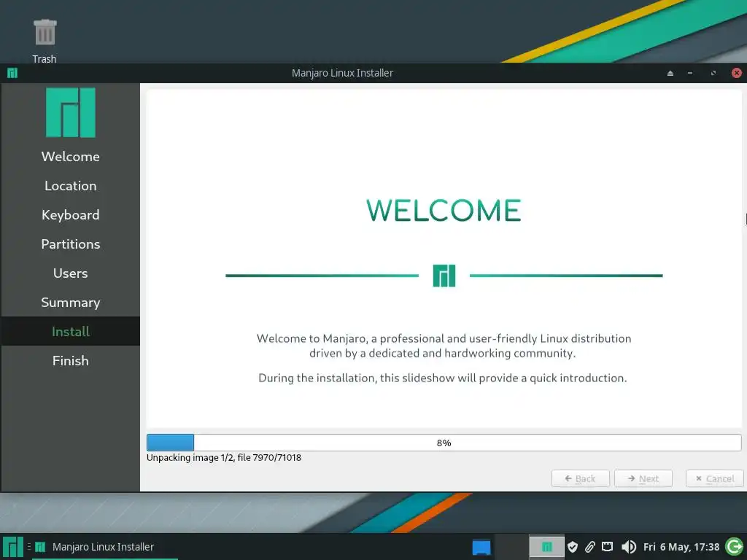Select the Users step in the sidebar
Viewport: 747px width, 560px height.
[x=71, y=273]
